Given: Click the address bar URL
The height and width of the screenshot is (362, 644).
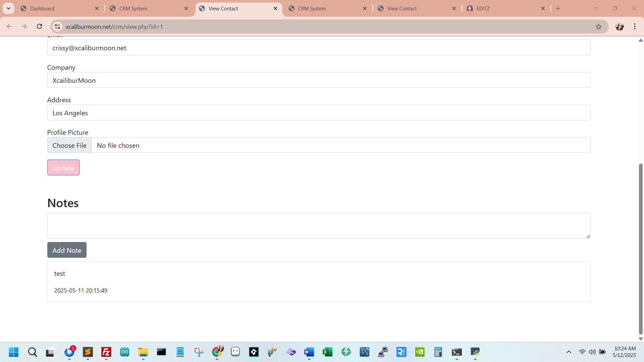Looking at the screenshot, I should click(114, 26).
